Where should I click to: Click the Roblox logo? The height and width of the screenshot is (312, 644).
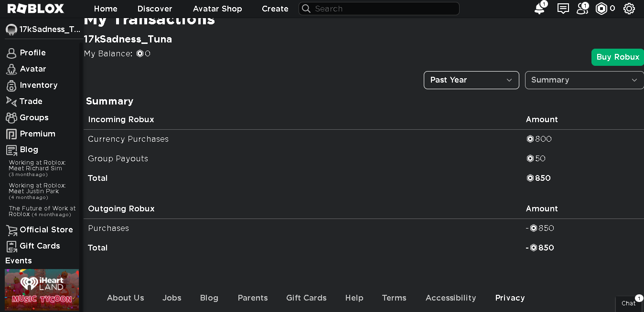[35, 9]
